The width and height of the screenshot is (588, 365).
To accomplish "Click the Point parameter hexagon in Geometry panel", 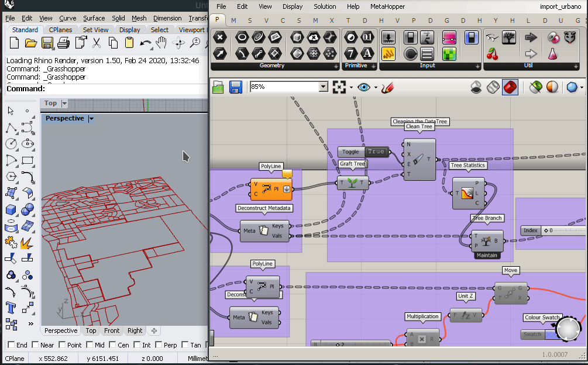I will (220, 37).
